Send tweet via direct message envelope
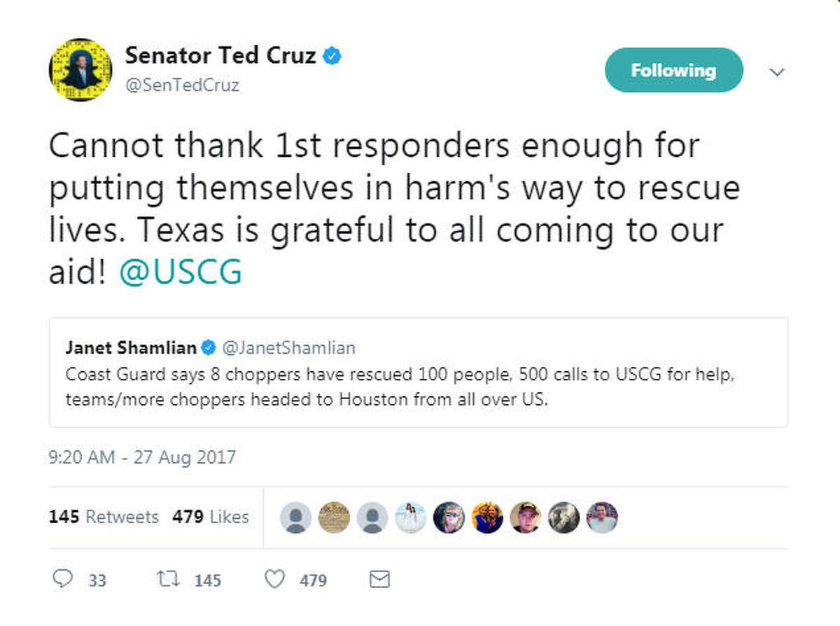The image size is (840, 626). 379,579
